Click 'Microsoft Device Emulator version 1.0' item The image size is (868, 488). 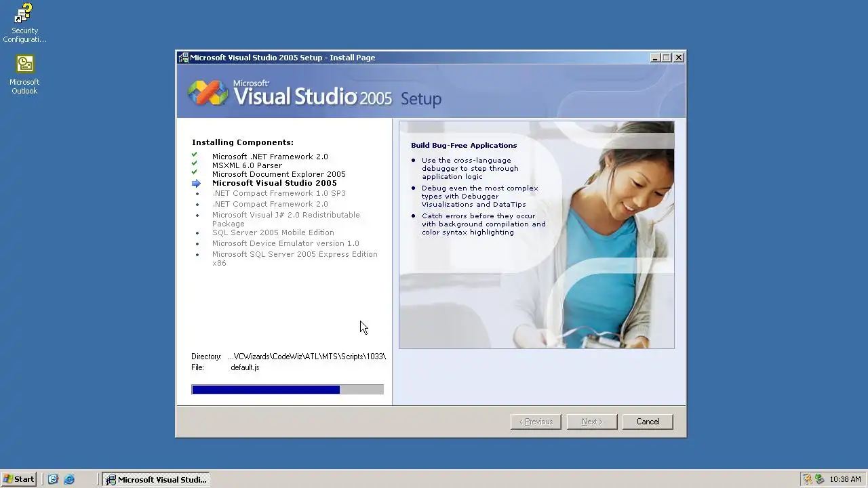click(x=285, y=243)
